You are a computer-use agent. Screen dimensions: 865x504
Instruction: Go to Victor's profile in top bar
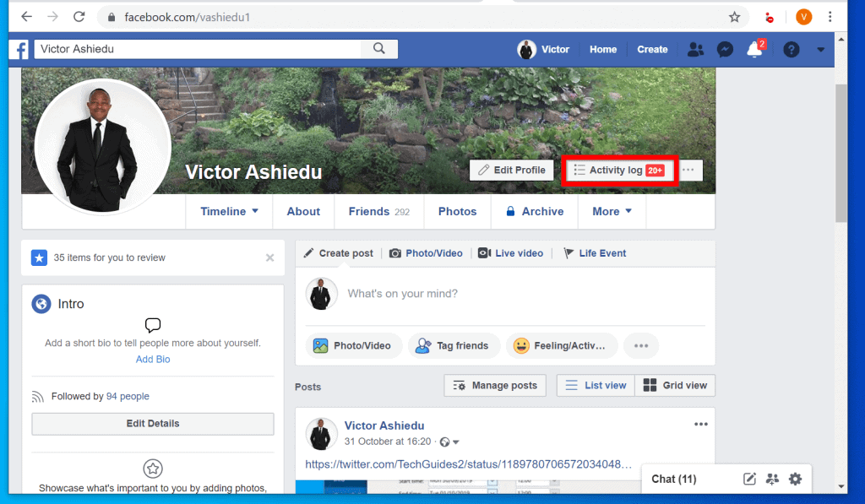[x=543, y=50]
